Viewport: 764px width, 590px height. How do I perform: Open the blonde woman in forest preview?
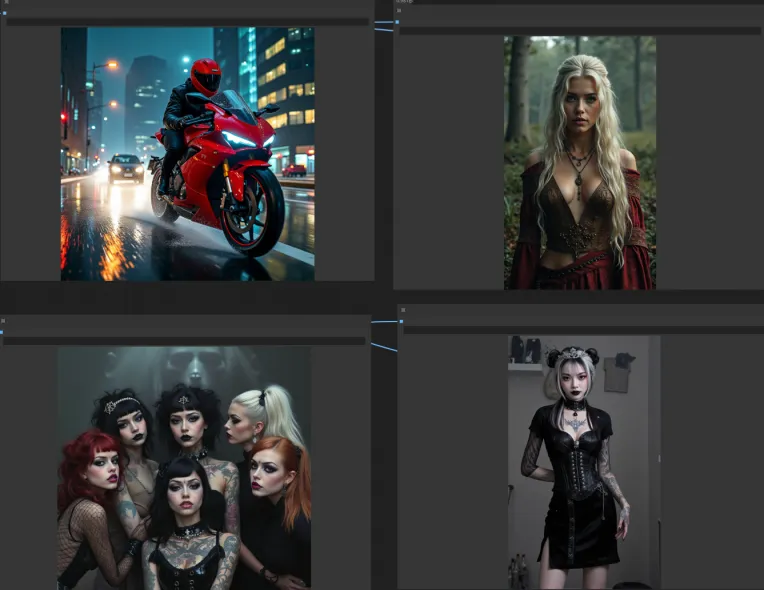tap(579, 162)
